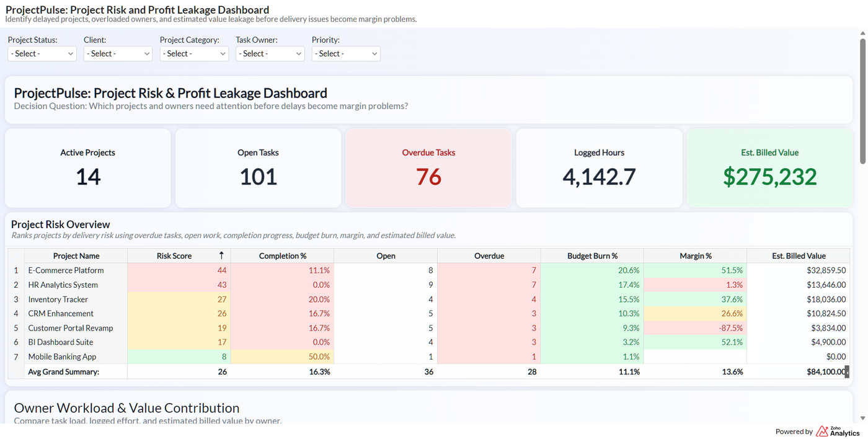Click the Open Tasks KPI card
Screen dimensions: 868x439
(259, 168)
